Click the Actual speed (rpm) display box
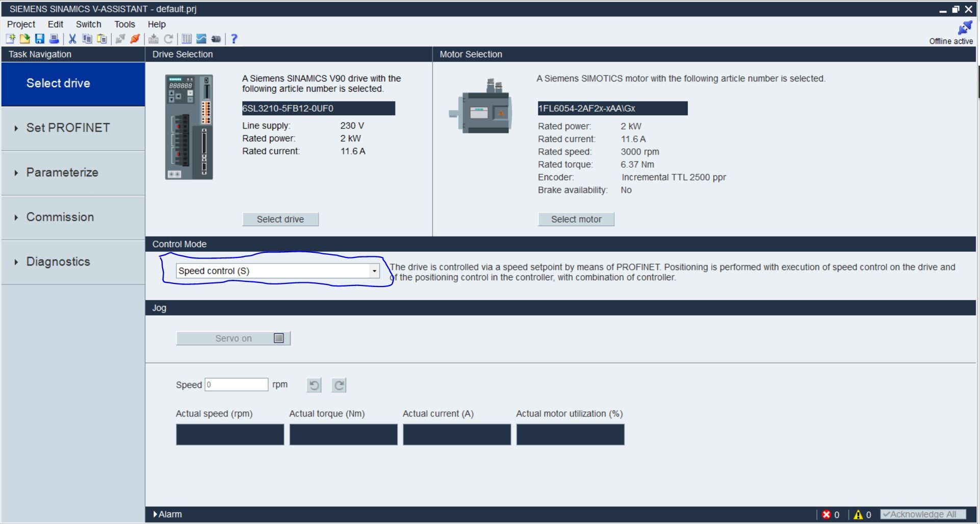 [230, 435]
